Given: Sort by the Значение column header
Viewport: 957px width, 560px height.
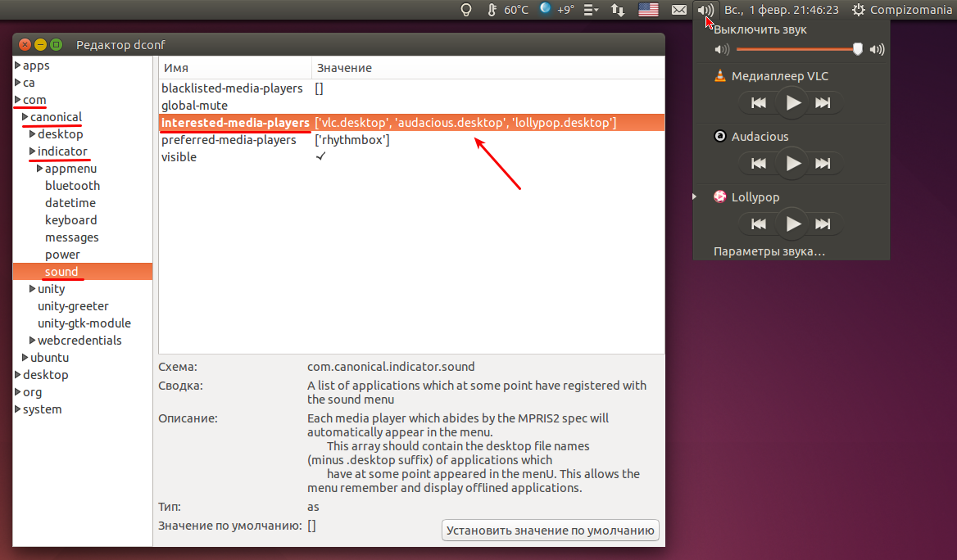Looking at the screenshot, I should tap(488, 68).
